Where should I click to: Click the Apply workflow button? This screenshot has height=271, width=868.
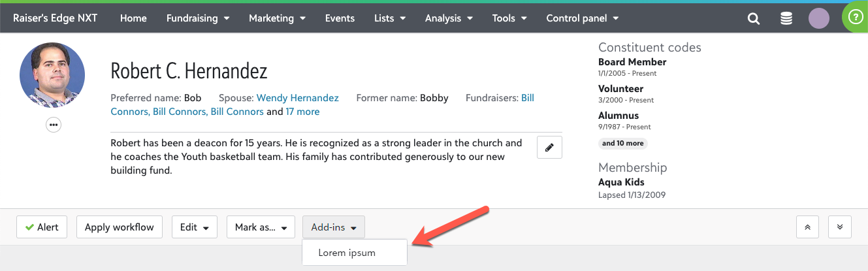pos(120,227)
